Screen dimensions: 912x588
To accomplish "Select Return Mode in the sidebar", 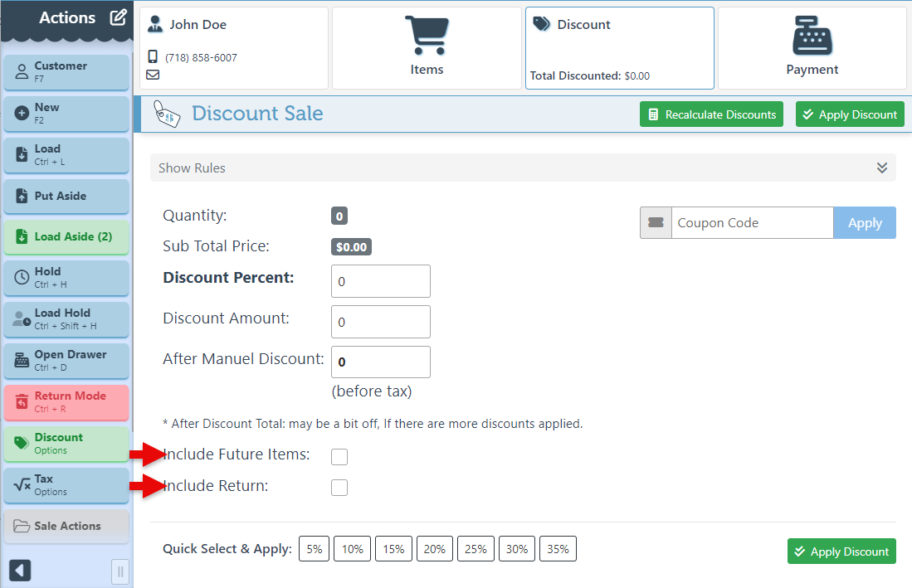I will pos(66,402).
